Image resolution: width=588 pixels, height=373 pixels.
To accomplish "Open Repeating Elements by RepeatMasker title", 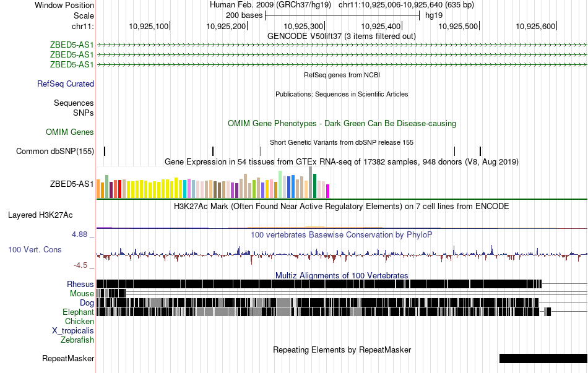I will coord(342,349).
